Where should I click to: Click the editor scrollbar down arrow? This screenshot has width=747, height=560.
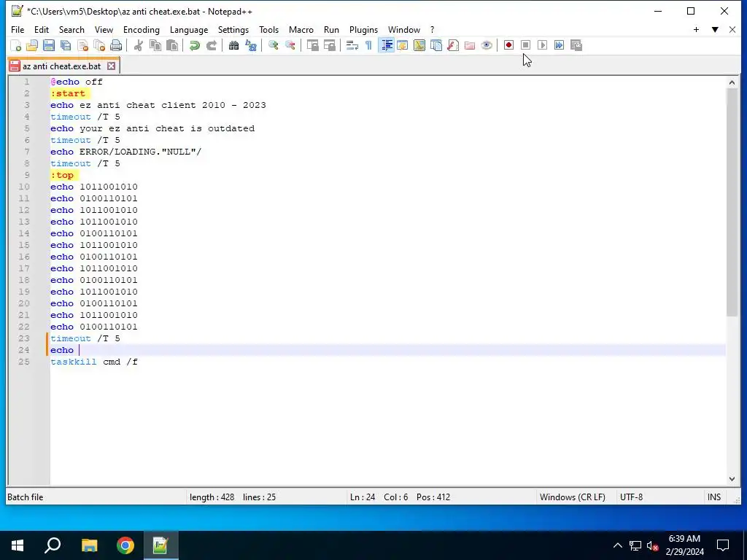pos(732,479)
